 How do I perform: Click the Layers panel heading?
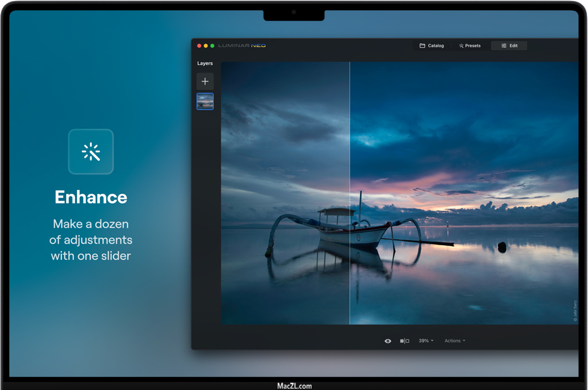205,63
